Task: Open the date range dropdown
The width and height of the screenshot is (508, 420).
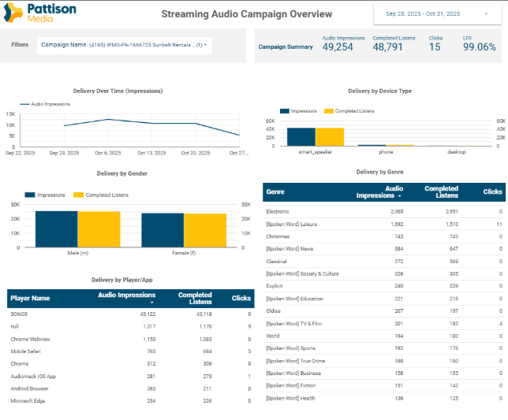Action: pos(437,14)
